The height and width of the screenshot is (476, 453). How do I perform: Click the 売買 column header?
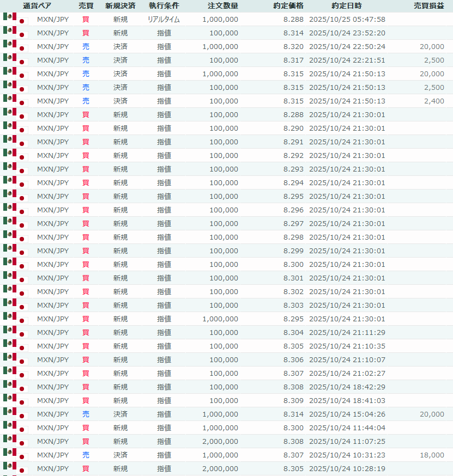pos(86,6)
